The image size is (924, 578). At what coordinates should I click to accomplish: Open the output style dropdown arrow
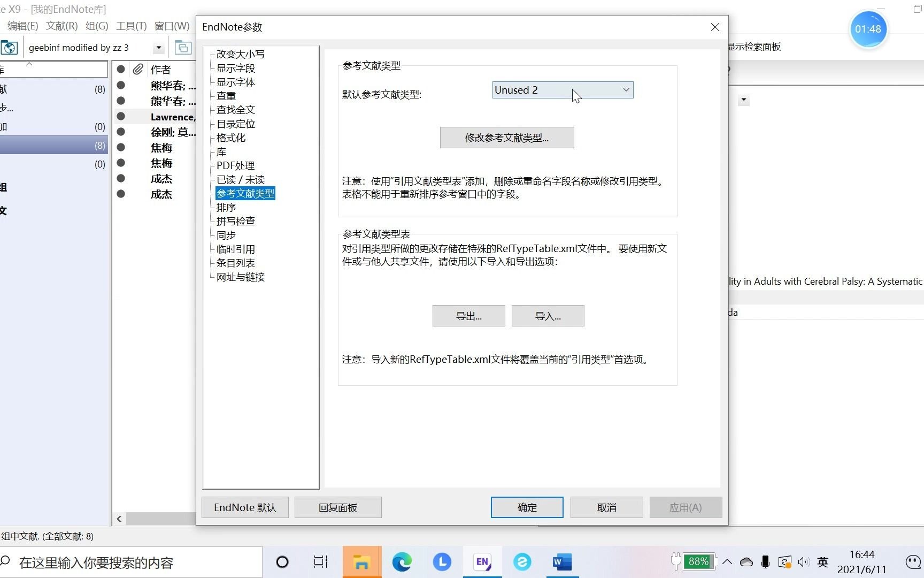point(158,48)
